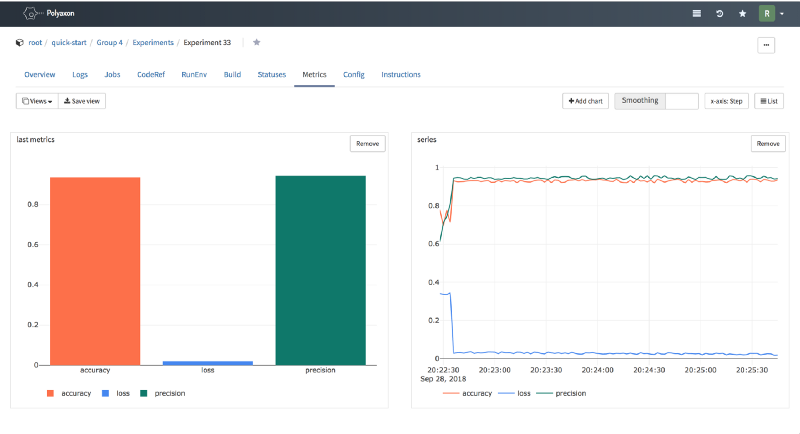800x434 pixels.
Task: Toggle accuracy in last metrics legend
Action: point(69,393)
